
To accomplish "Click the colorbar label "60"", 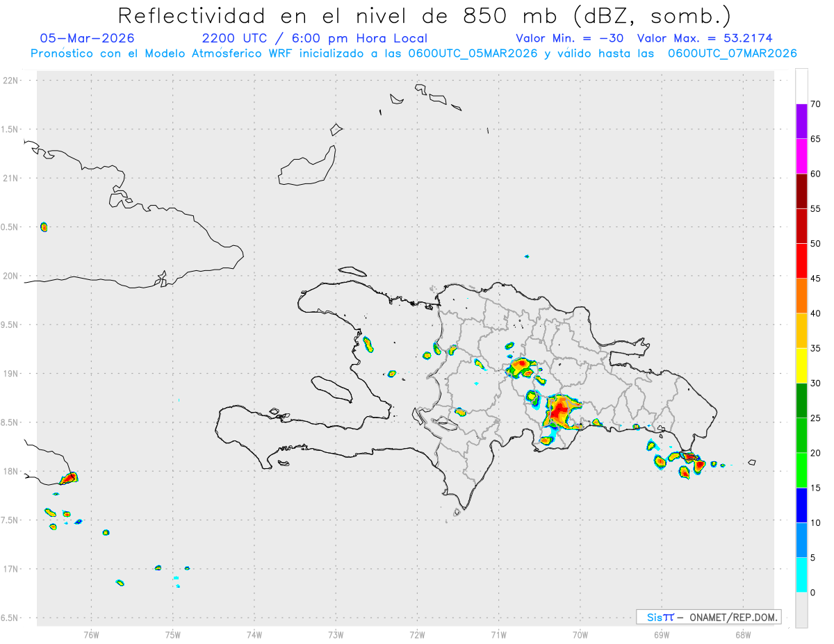I will coord(815,174).
